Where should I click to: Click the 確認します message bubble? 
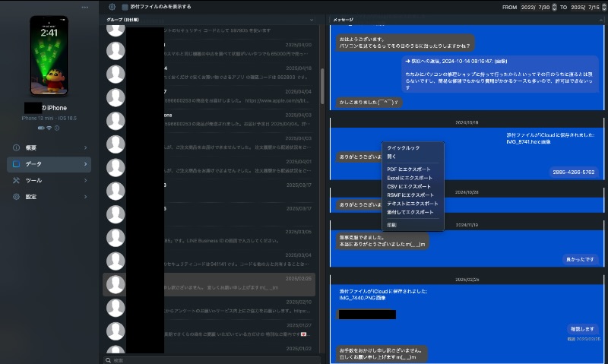(582, 329)
